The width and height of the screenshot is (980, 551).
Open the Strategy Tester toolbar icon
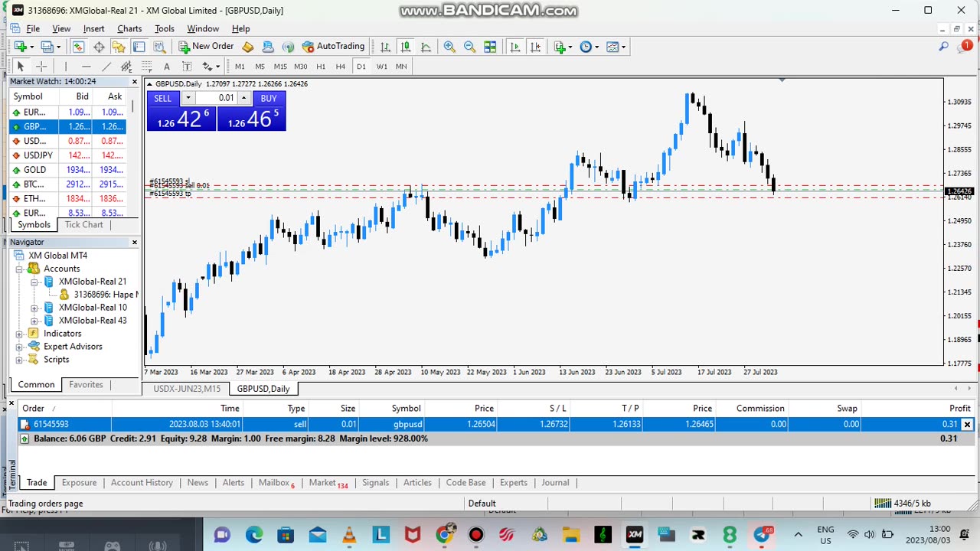coord(158,47)
